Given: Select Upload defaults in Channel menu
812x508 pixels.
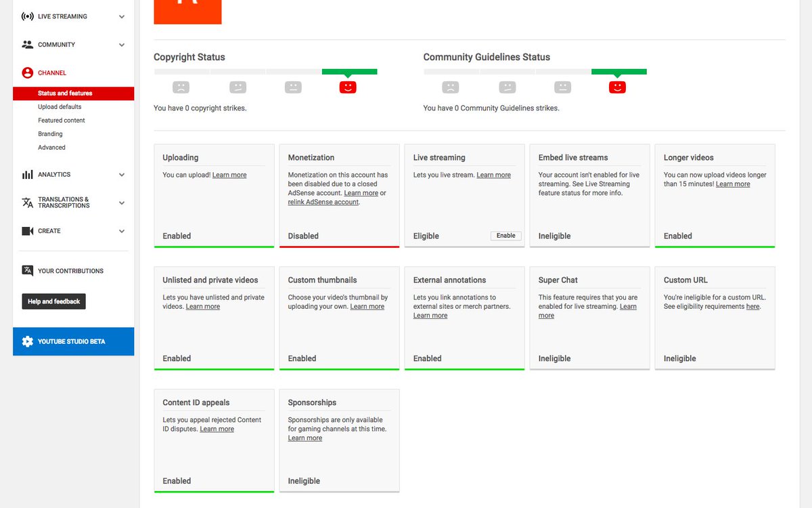Looking at the screenshot, I should (60, 107).
